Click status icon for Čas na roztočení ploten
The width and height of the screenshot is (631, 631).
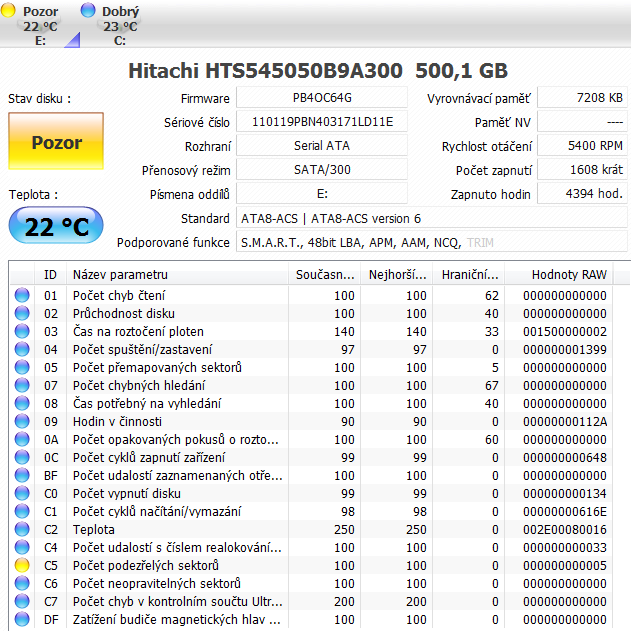(x=22, y=331)
